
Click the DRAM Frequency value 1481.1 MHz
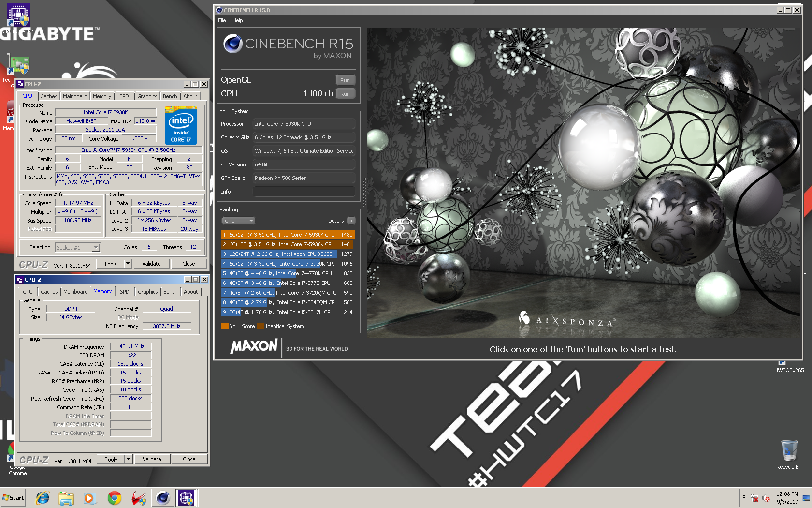coord(130,347)
